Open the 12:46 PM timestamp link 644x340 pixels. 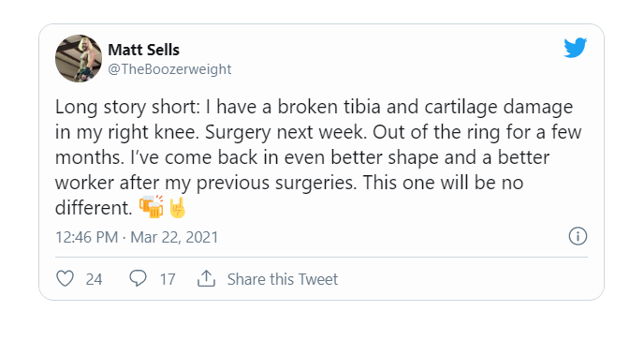click(87, 237)
